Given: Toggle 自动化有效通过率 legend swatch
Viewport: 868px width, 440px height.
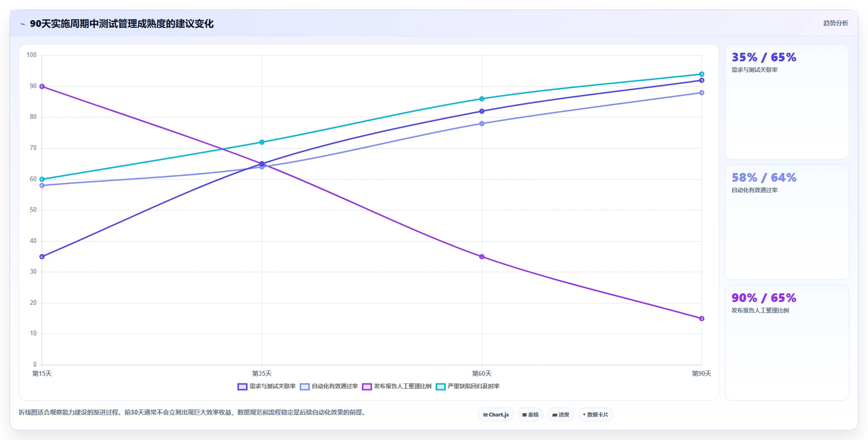Looking at the screenshot, I should pos(305,387).
